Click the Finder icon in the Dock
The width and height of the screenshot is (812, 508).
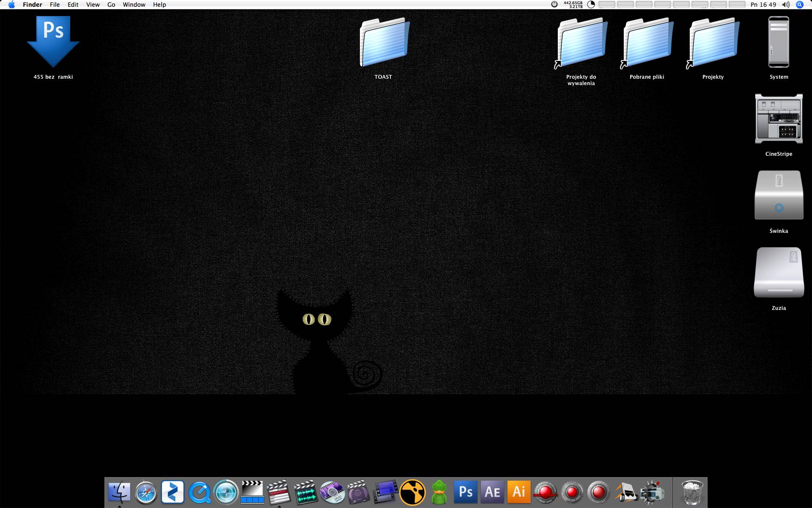119,492
